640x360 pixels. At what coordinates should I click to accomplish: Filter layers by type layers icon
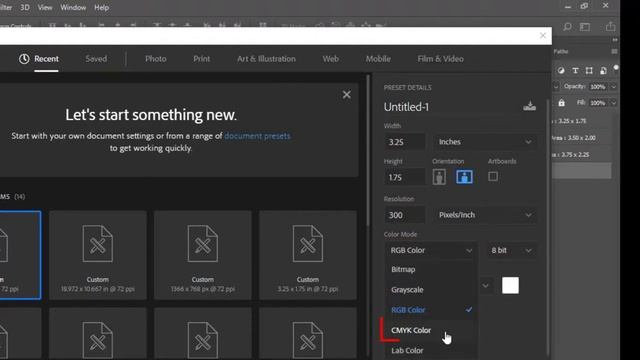[575, 71]
